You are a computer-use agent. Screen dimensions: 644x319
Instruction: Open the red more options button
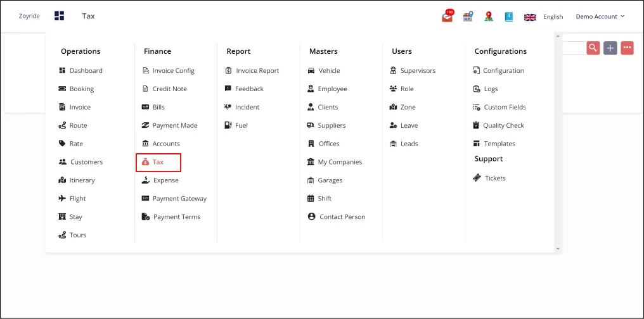[x=627, y=48]
